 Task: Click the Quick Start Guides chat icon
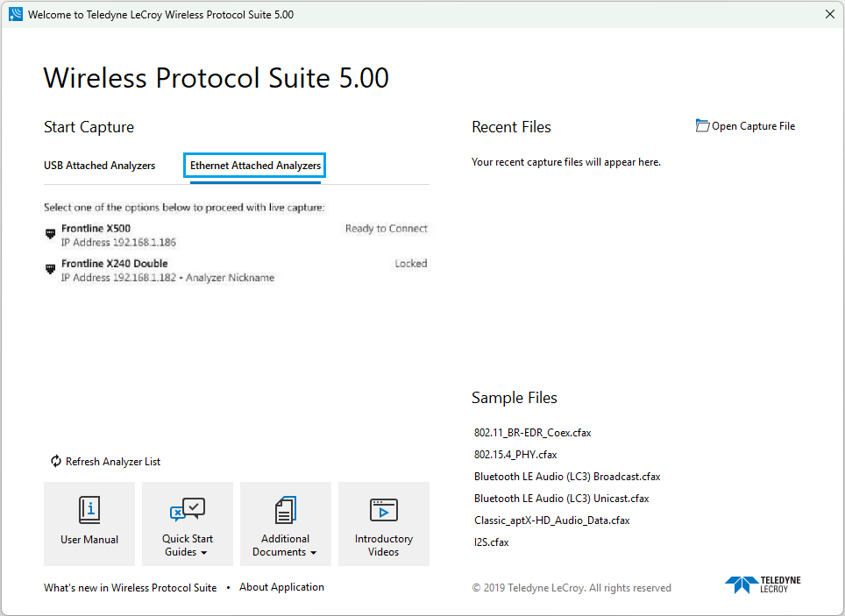click(188, 509)
